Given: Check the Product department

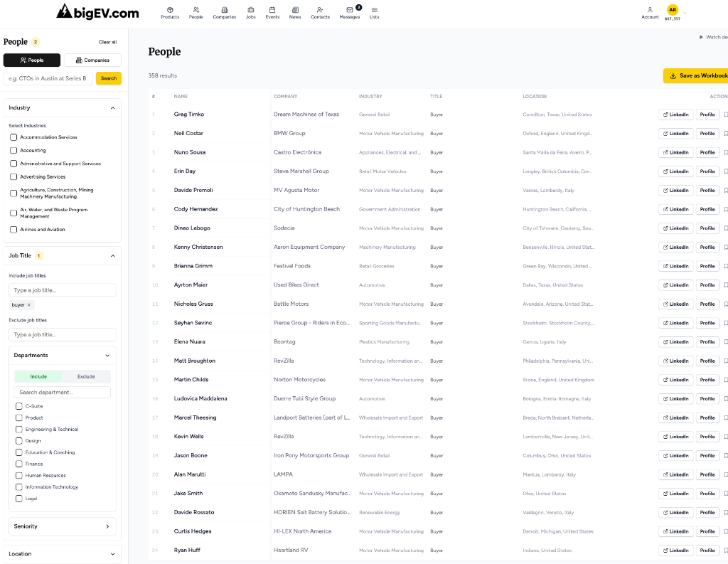Looking at the screenshot, I should tap(19, 417).
